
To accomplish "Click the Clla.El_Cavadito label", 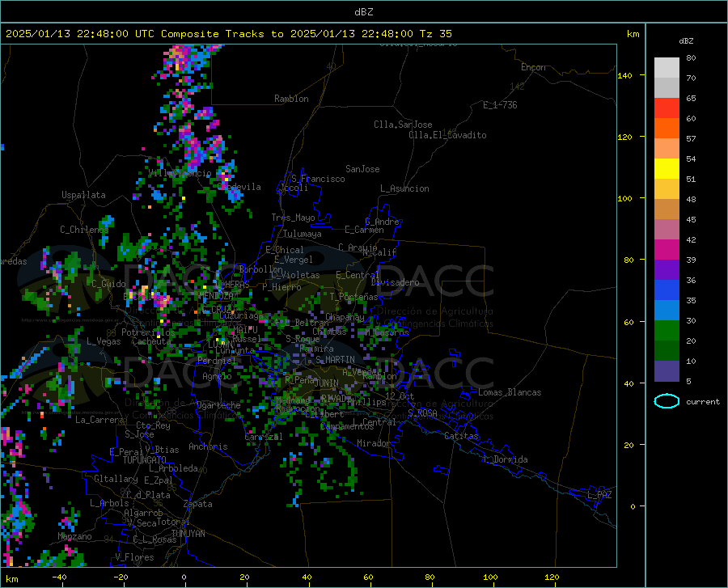I will 447,135.
